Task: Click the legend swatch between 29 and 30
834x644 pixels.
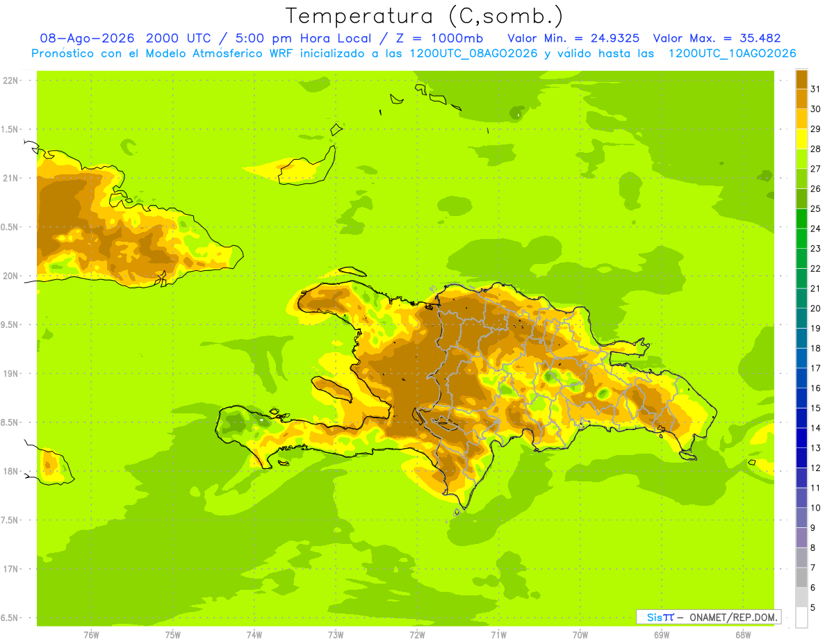Action: pos(801,119)
